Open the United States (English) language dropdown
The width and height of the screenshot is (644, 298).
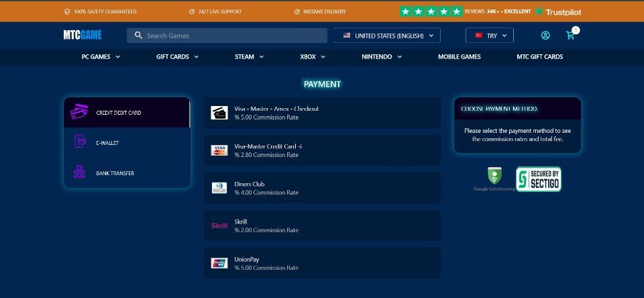click(387, 36)
